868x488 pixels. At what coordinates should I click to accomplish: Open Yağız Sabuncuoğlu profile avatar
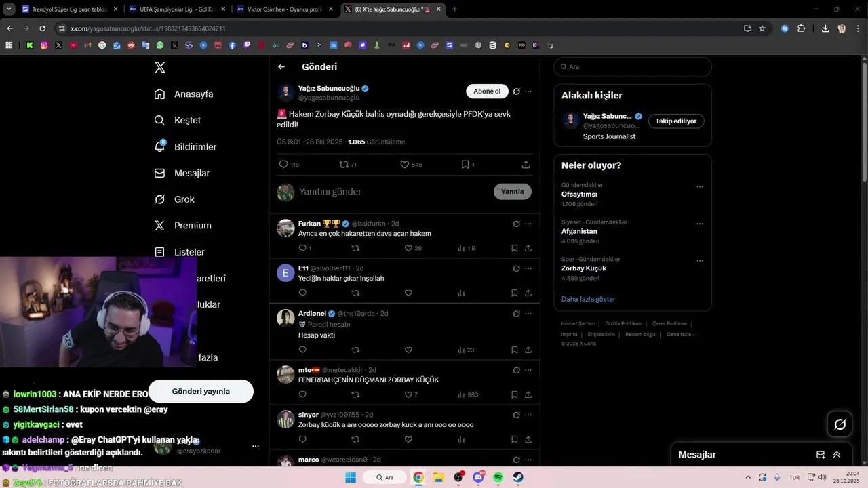285,92
